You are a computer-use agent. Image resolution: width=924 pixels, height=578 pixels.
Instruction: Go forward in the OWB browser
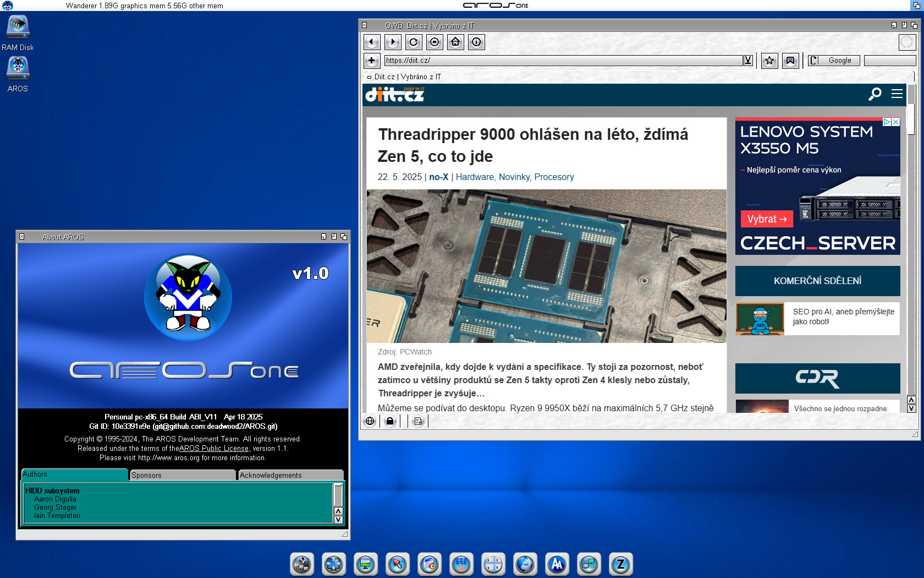[x=393, y=42]
